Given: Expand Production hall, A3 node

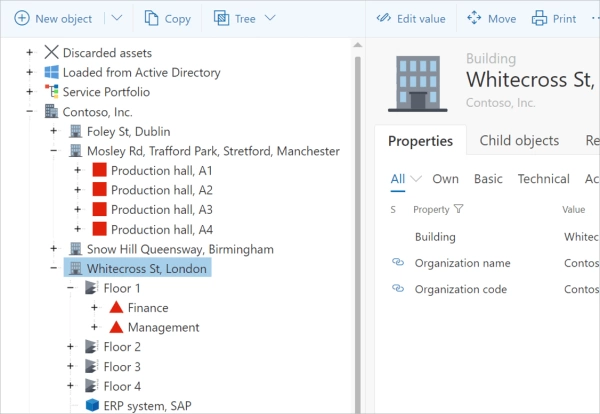Looking at the screenshot, I should pyautogui.click(x=78, y=209).
